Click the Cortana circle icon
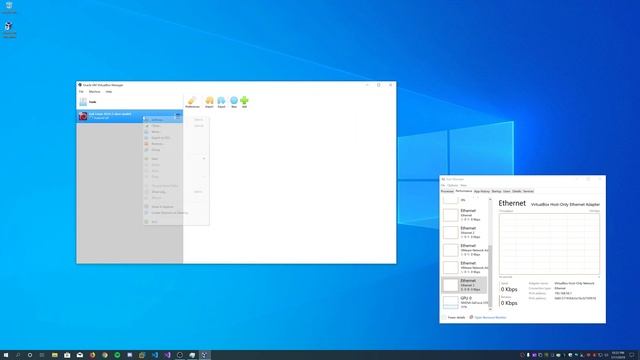 coord(30,355)
